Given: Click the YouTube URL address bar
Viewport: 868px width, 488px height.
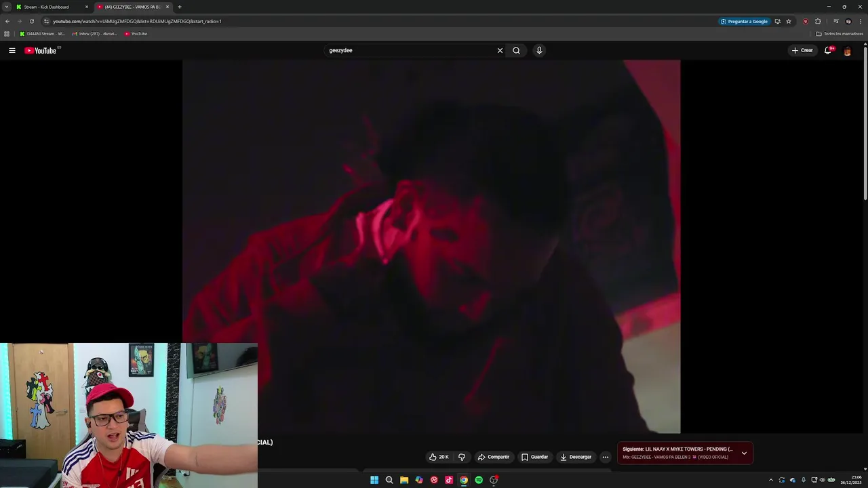Looking at the screenshot, I should 380,21.
